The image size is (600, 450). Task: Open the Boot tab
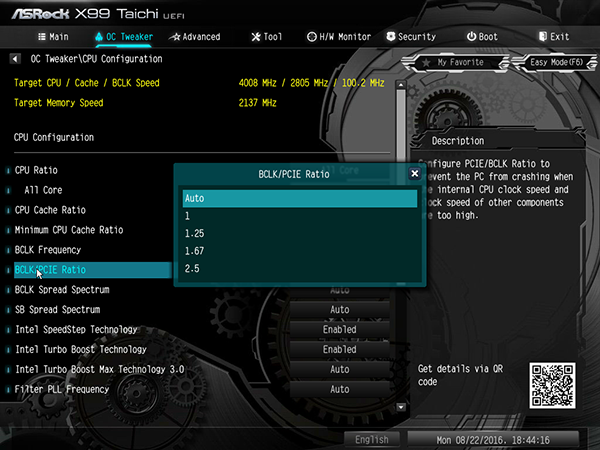(482, 37)
